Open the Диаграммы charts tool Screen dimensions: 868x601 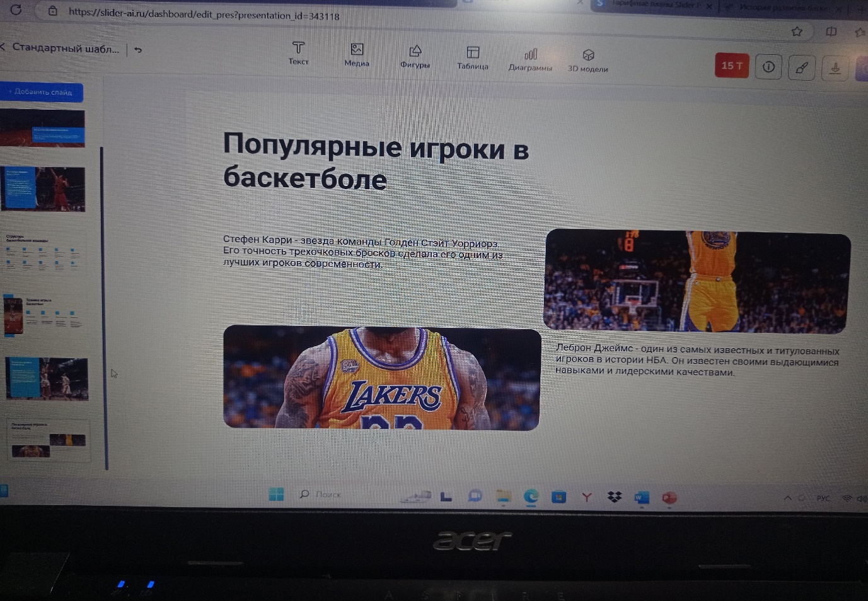pos(530,60)
